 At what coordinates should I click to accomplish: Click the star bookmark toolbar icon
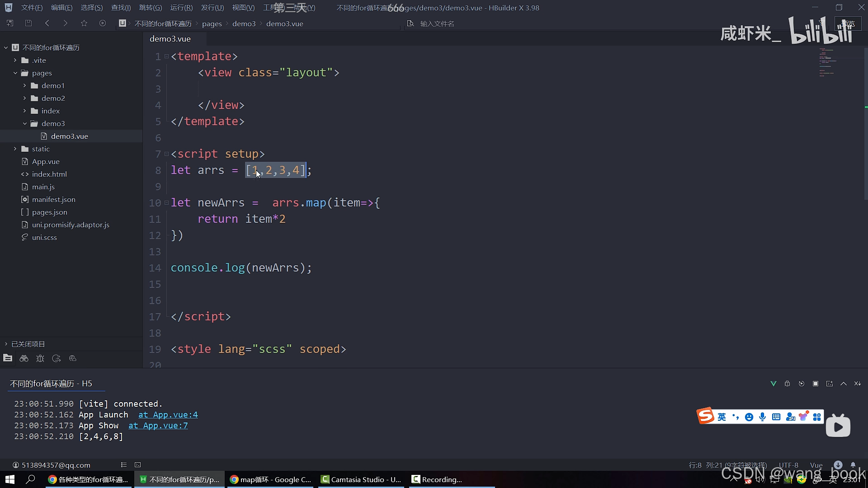pos(84,23)
